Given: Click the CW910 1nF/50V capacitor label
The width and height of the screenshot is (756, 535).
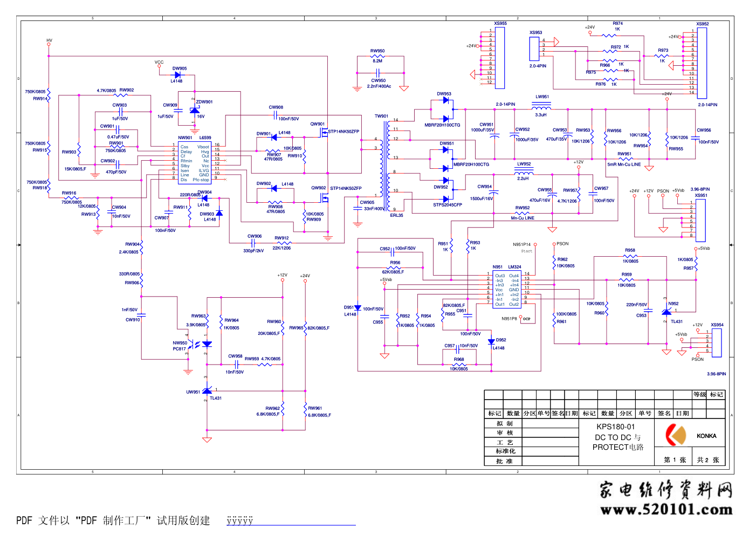Looking at the screenshot, I should pos(131,315).
